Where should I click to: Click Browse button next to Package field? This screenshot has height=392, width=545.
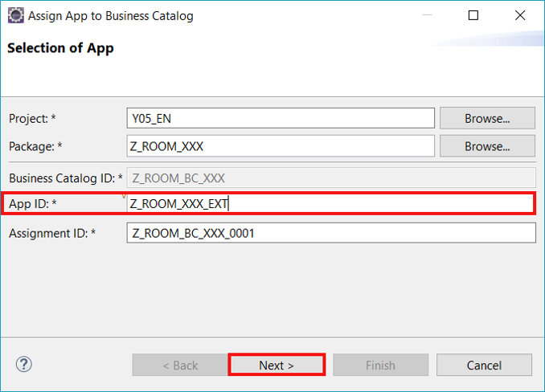487,146
